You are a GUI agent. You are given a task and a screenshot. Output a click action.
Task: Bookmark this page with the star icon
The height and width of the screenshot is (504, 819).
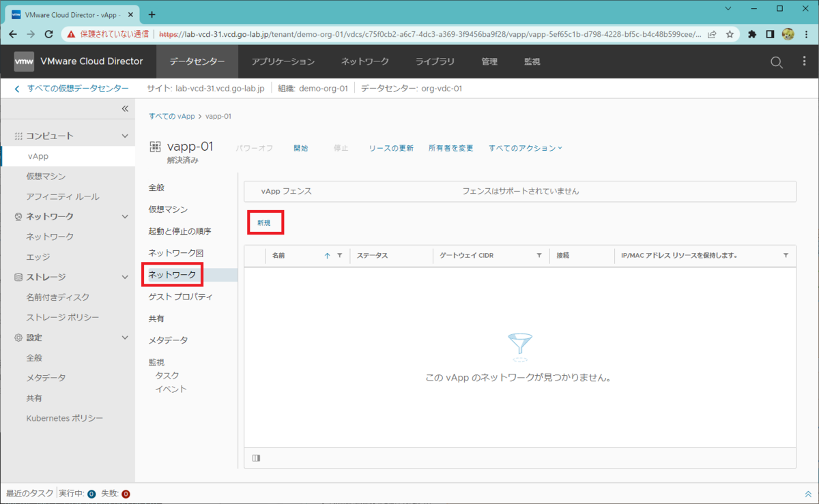pyautogui.click(x=730, y=33)
